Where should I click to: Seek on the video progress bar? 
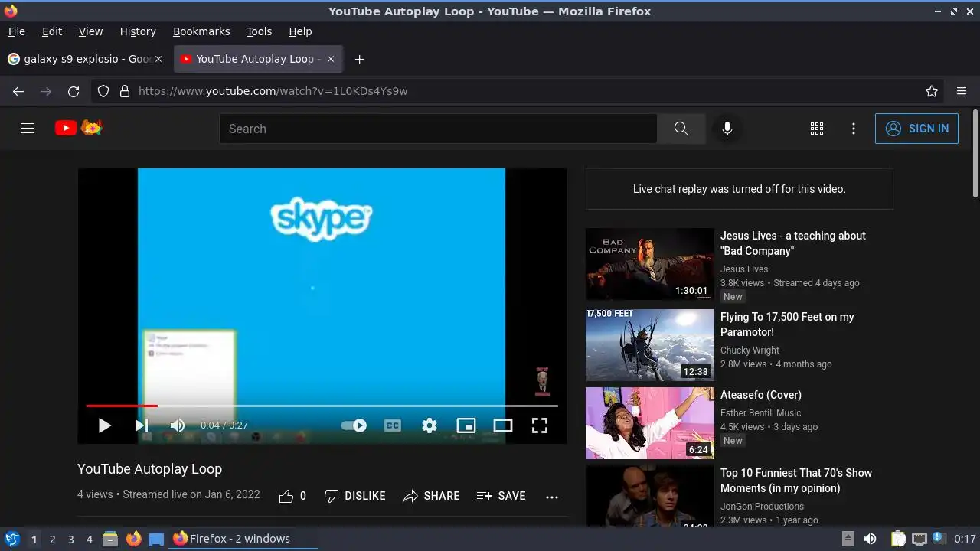(x=322, y=406)
